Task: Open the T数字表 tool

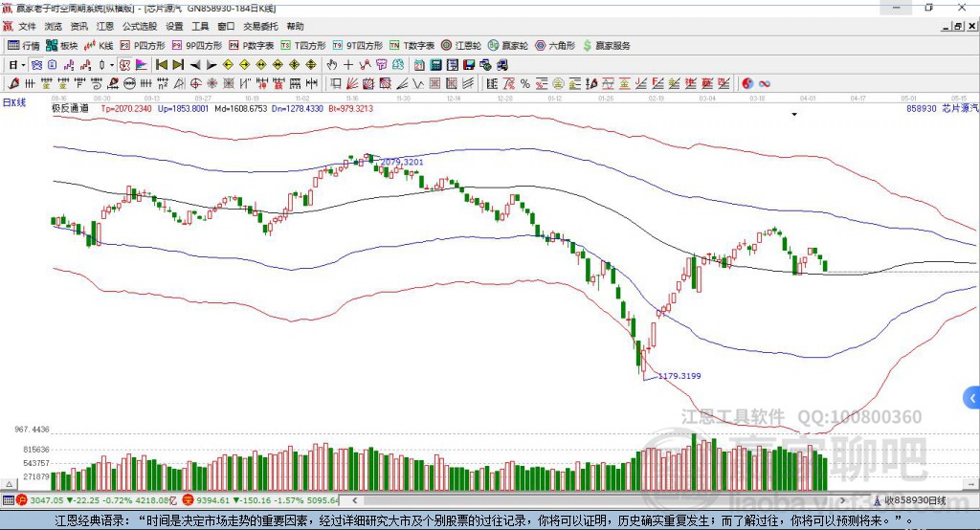Action: coord(412,46)
